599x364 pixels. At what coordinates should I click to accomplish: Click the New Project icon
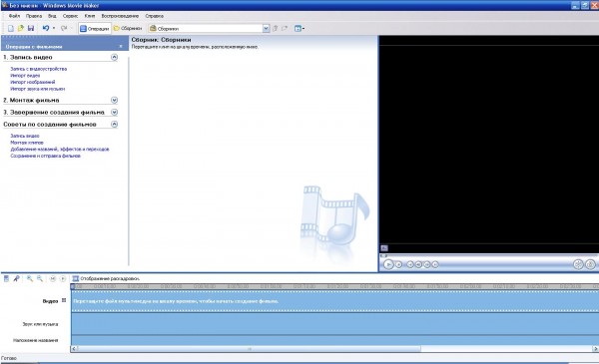click(11, 28)
